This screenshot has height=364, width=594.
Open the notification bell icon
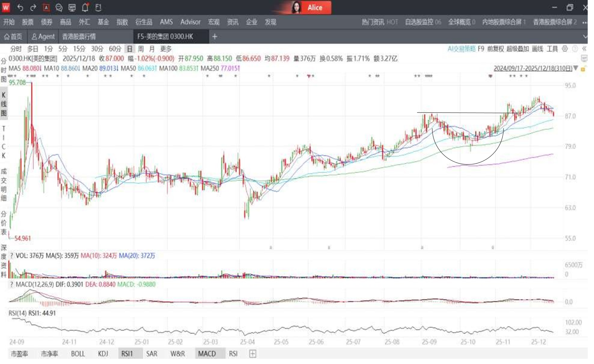[85, 8]
